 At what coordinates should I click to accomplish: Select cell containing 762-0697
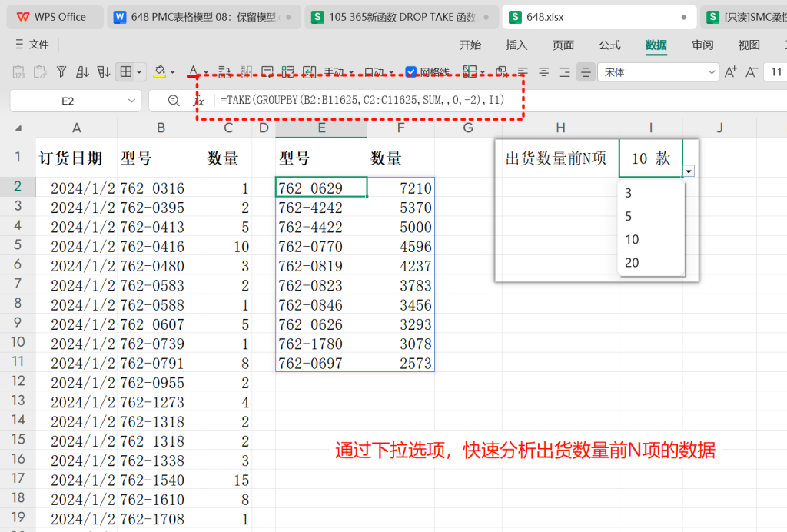point(321,363)
